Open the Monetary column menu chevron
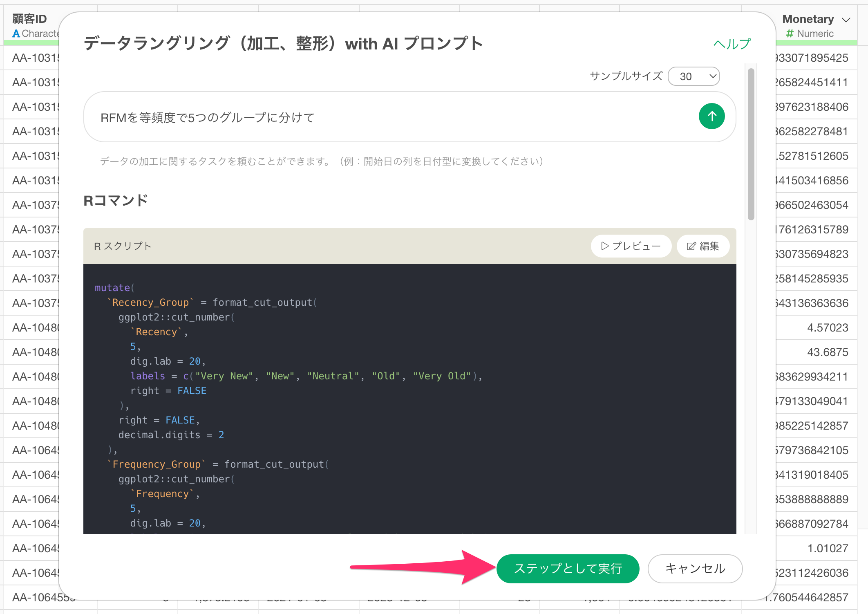This screenshot has height=614, width=868. tap(846, 20)
